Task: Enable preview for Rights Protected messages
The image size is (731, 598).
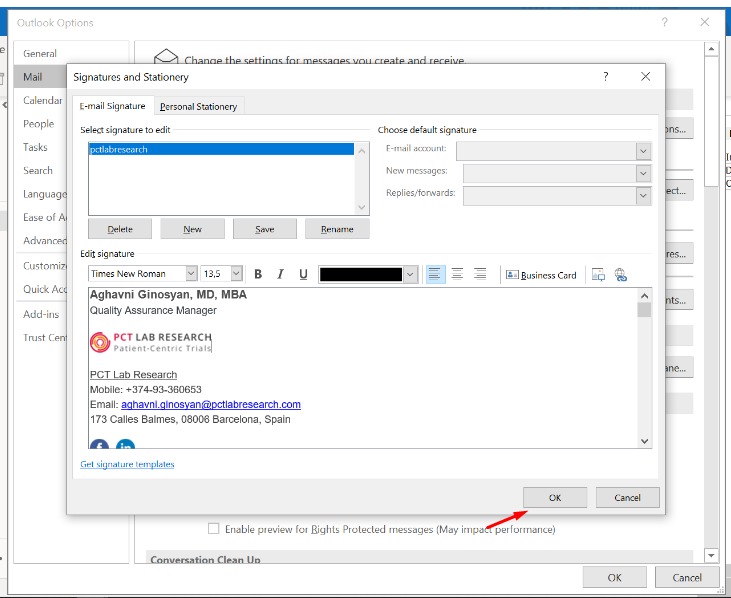Action: pyautogui.click(x=213, y=529)
